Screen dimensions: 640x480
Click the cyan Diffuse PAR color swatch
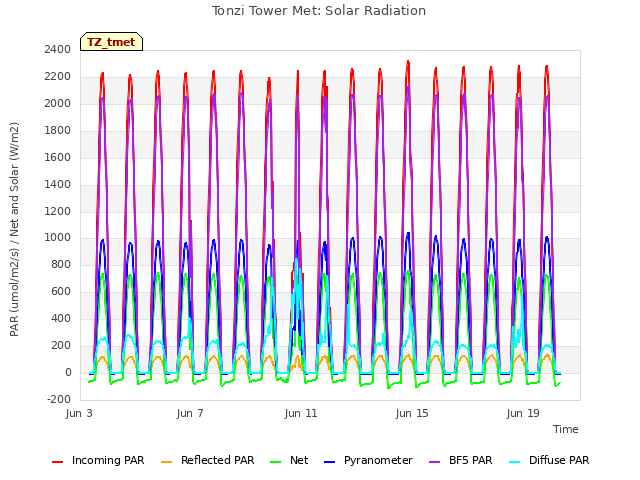(x=515, y=462)
